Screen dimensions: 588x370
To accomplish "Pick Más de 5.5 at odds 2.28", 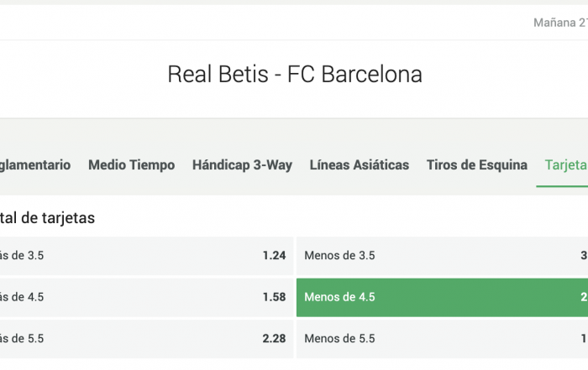I will click(147, 339).
